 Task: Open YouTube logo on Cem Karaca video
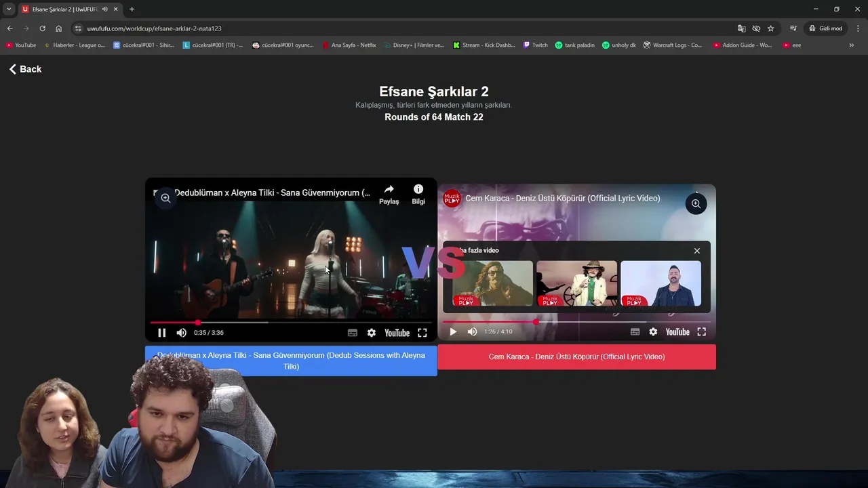coord(677,332)
